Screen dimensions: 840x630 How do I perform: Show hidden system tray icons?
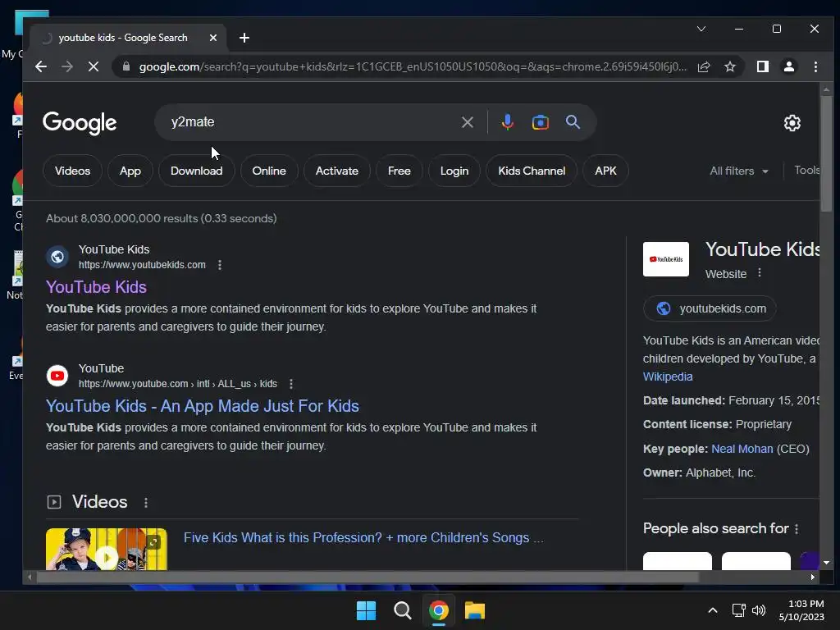coord(713,610)
